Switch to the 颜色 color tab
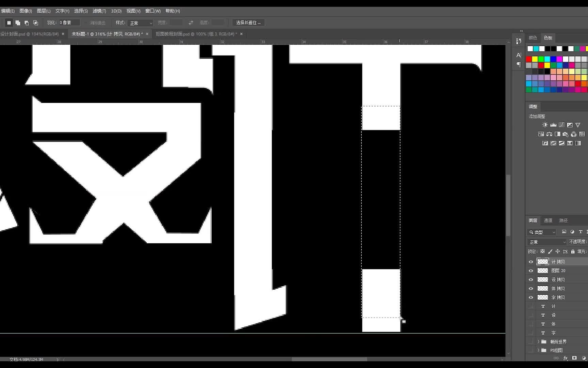Screen dimensions: 588x368 click(x=533, y=38)
